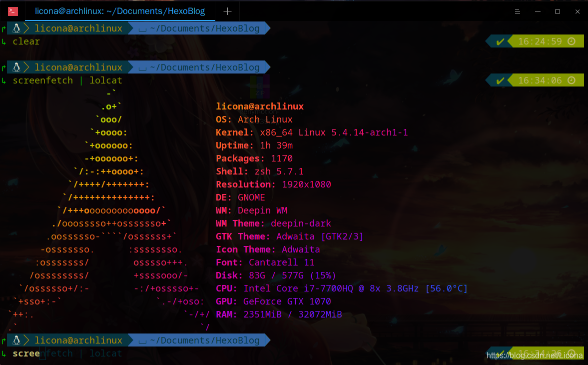The height and width of the screenshot is (365, 588).
Task: Select the licona@archlinux HexoBlog tab
Action: (120, 11)
